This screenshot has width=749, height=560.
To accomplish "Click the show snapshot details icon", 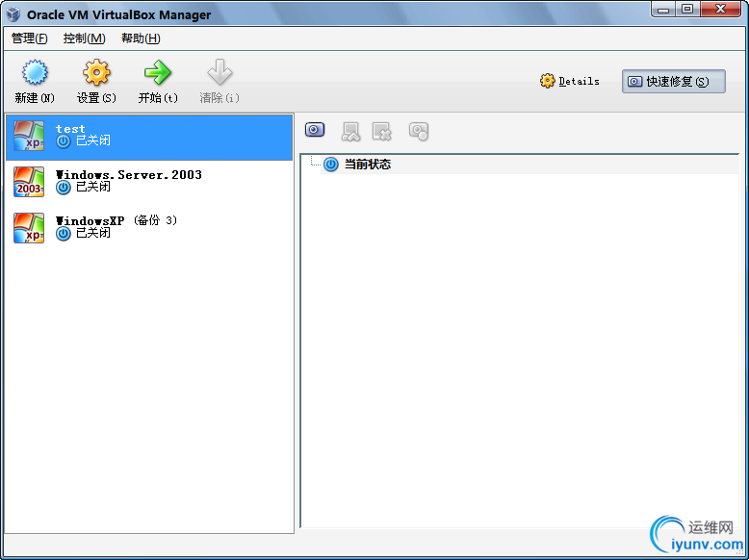I will coord(419,131).
